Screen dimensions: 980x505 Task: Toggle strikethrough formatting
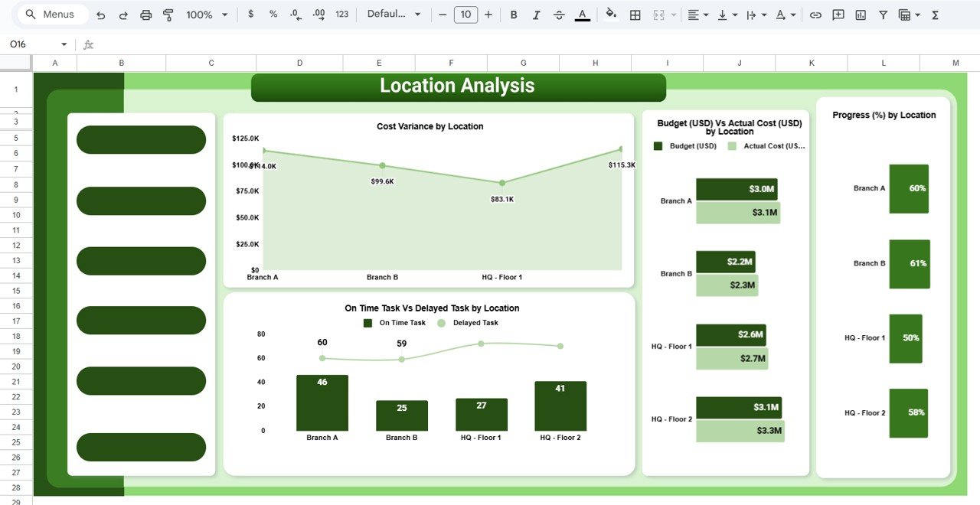point(559,15)
